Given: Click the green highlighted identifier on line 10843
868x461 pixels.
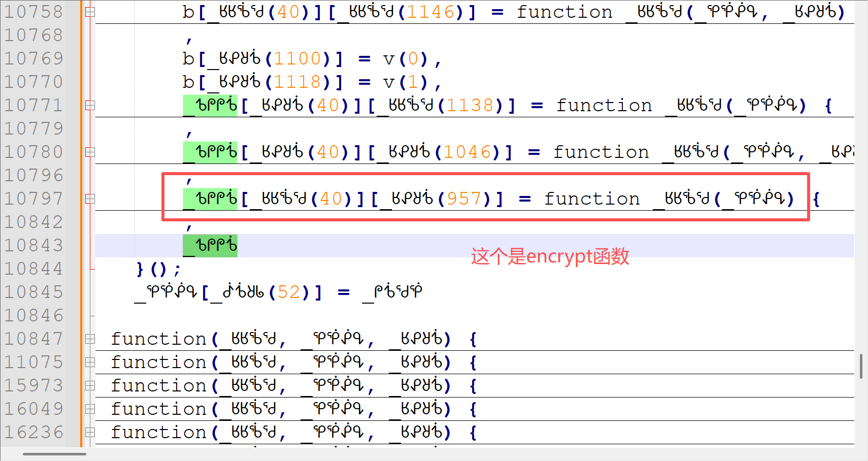Looking at the screenshot, I should point(210,245).
